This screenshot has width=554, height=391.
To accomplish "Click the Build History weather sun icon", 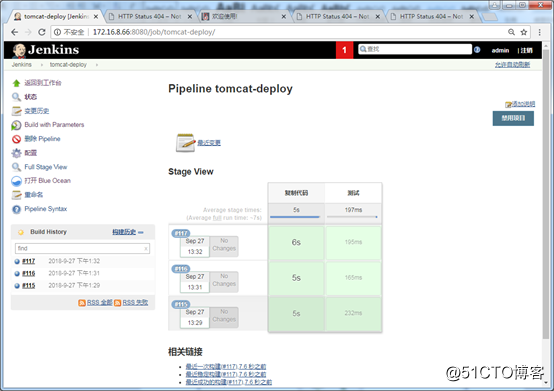I will [21, 232].
